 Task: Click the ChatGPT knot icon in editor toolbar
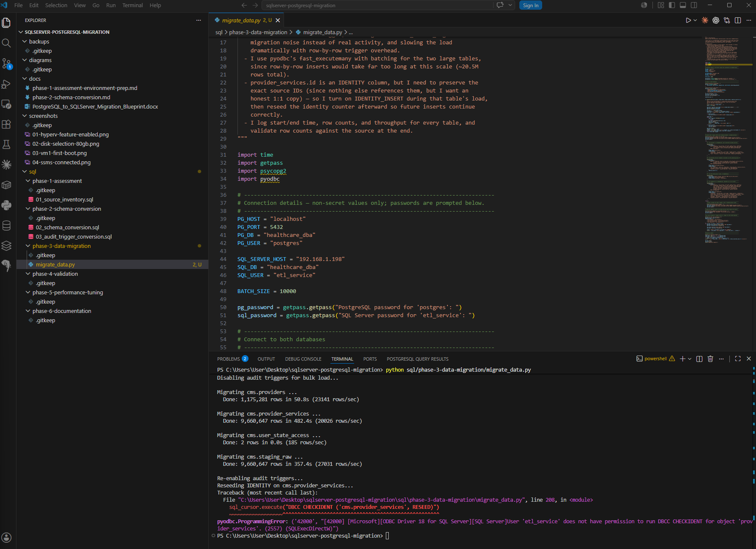(716, 20)
